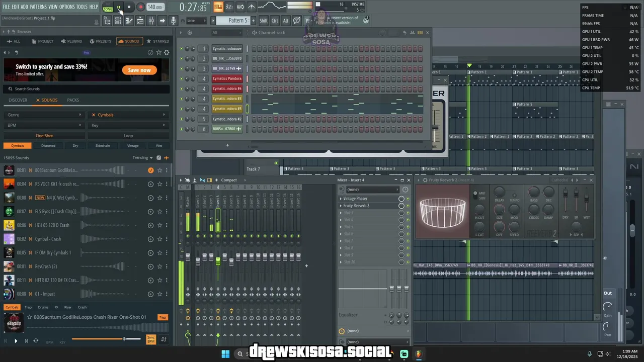Star the HZH 05 120 D Crash sound
This screenshot has width=644, height=362.
[x=159, y=225]
